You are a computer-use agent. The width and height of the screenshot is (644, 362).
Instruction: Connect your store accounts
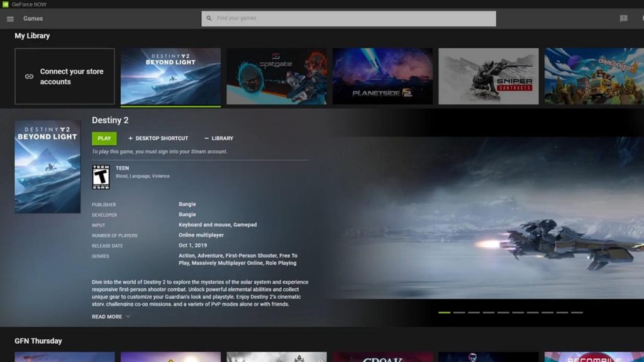tap(65, 76)
